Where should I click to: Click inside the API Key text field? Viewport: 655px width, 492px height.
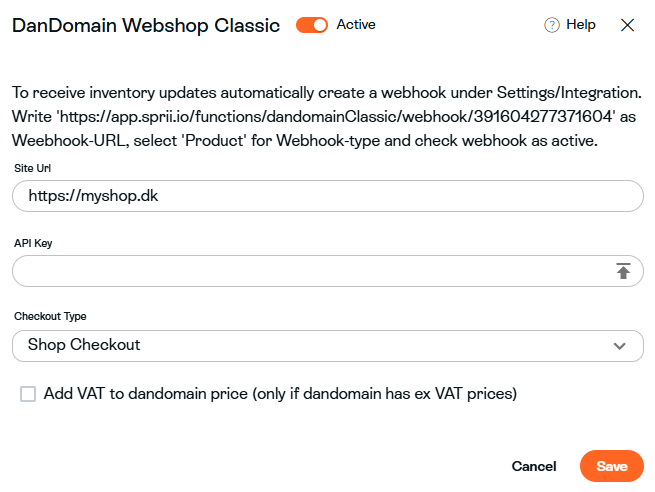(310, 271)
